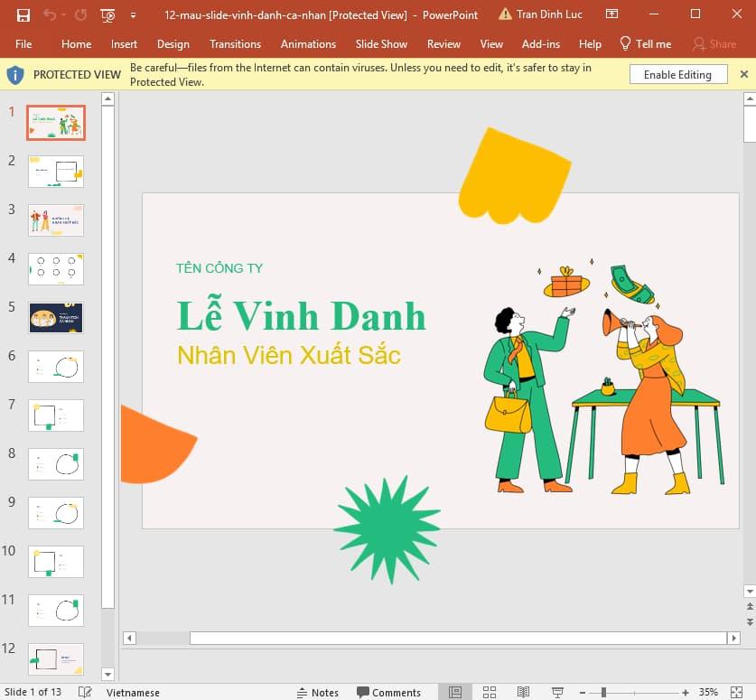
Task: Start the Slide Show from the status bar
Action: coord(557,692)
